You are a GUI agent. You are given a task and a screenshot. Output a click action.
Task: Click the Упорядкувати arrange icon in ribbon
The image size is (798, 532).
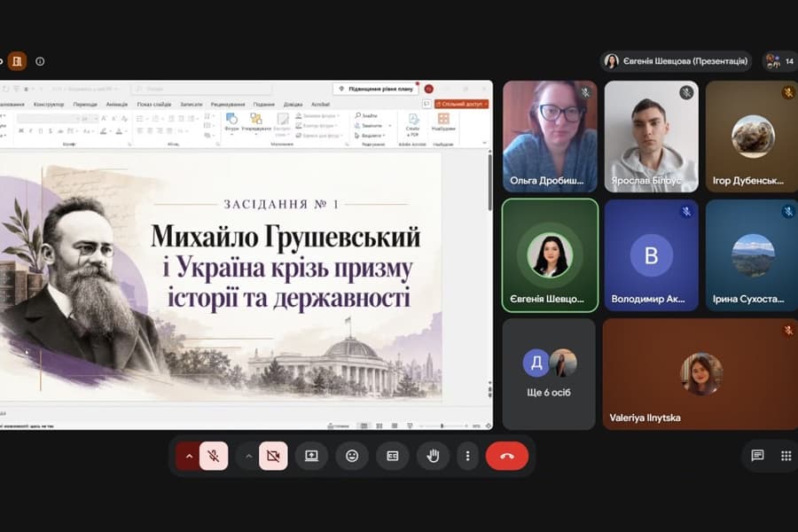point(256,124)
